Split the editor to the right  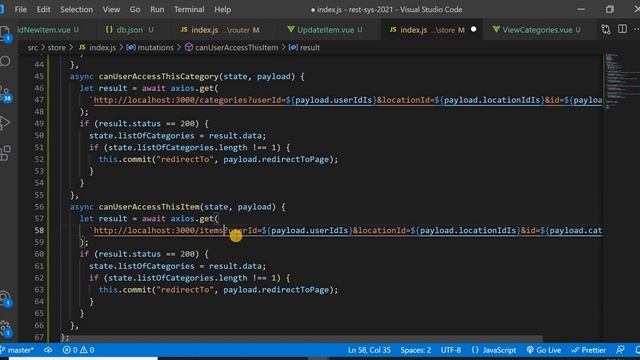622,29
